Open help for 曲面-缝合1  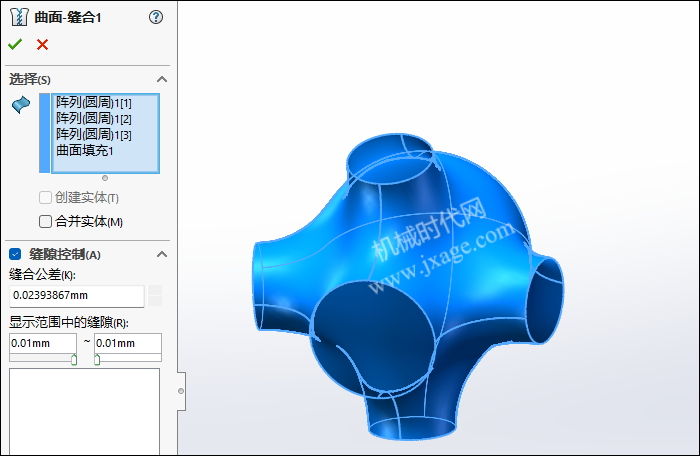pyautogui.click(x=156, y=17)
